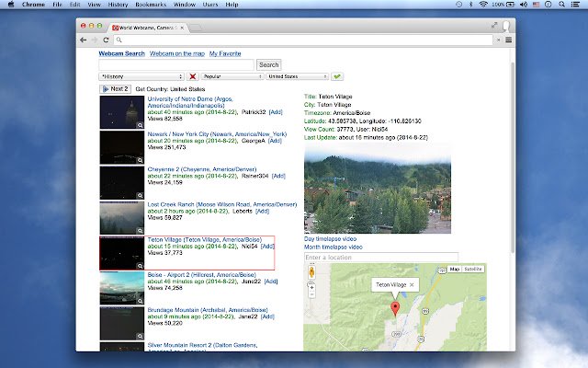Open the Bookmarks menu
The height and width of the screenshot is (368, 588).
(151, 5)
